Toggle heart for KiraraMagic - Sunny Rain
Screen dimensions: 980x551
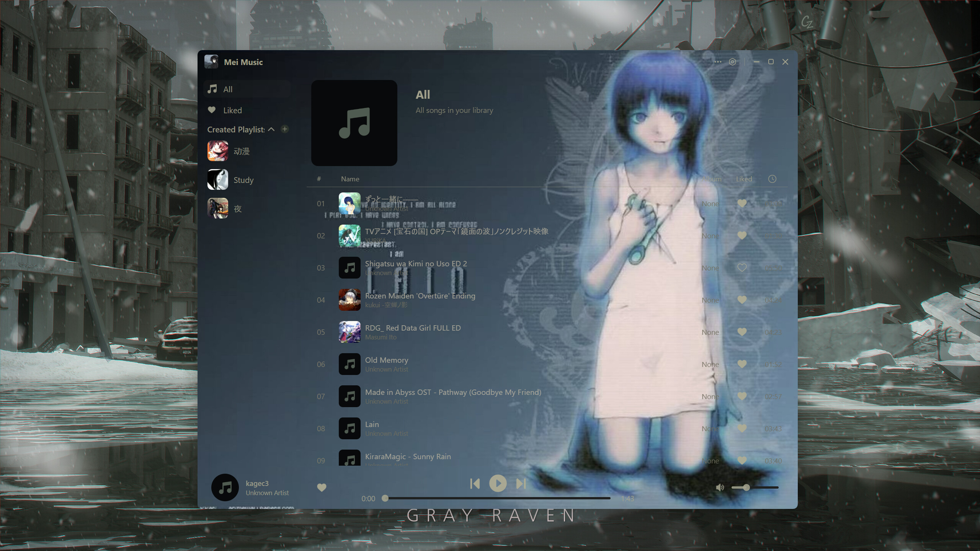[x=742, y=461]
